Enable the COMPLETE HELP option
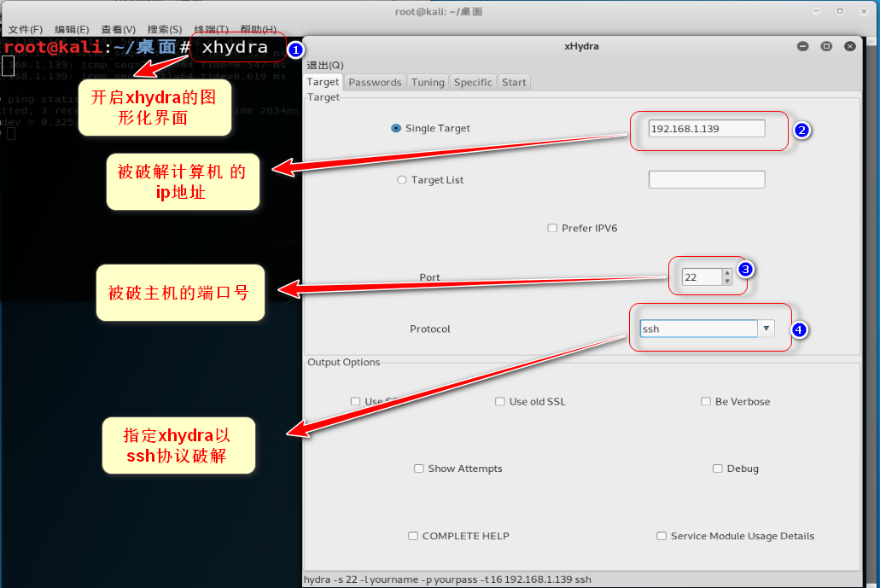This screenshot has width=880, height=588. point(412,535)
